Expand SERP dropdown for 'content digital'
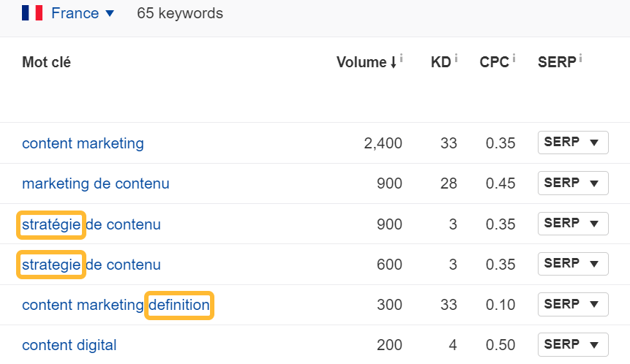The image size is (630, 364). click(x=573, y=344)
